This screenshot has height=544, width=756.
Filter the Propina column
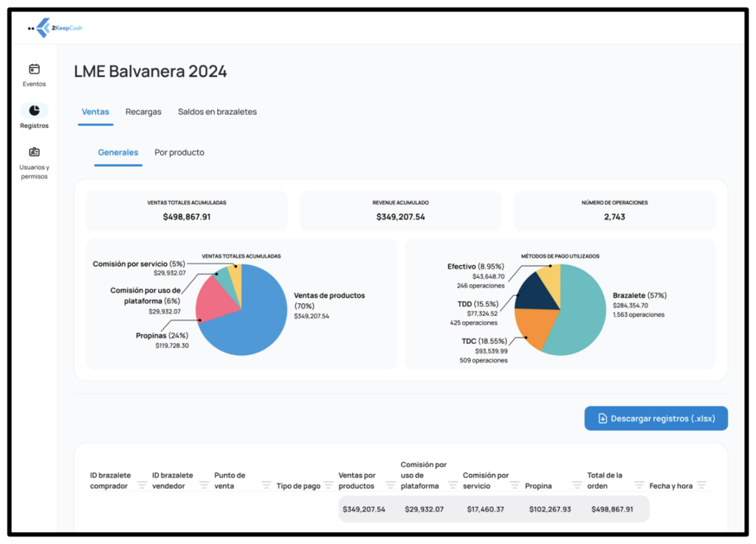[577, 485]
